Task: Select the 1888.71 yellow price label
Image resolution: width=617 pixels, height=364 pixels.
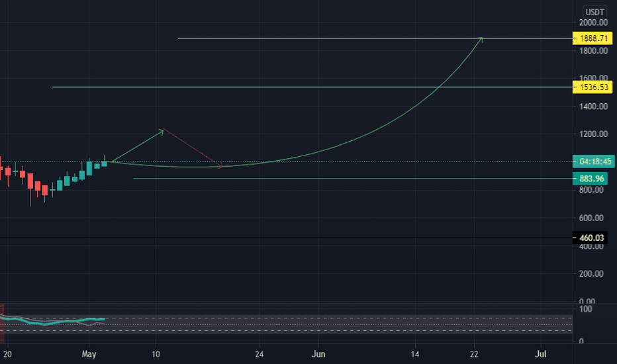Action: [593, 38]
